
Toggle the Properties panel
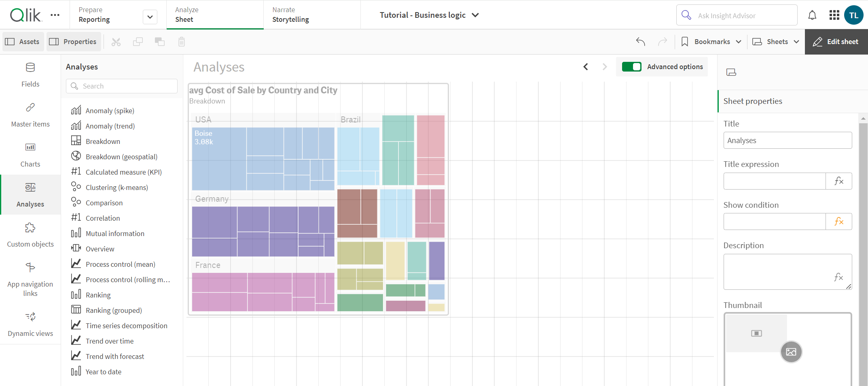tap(73, 42)
